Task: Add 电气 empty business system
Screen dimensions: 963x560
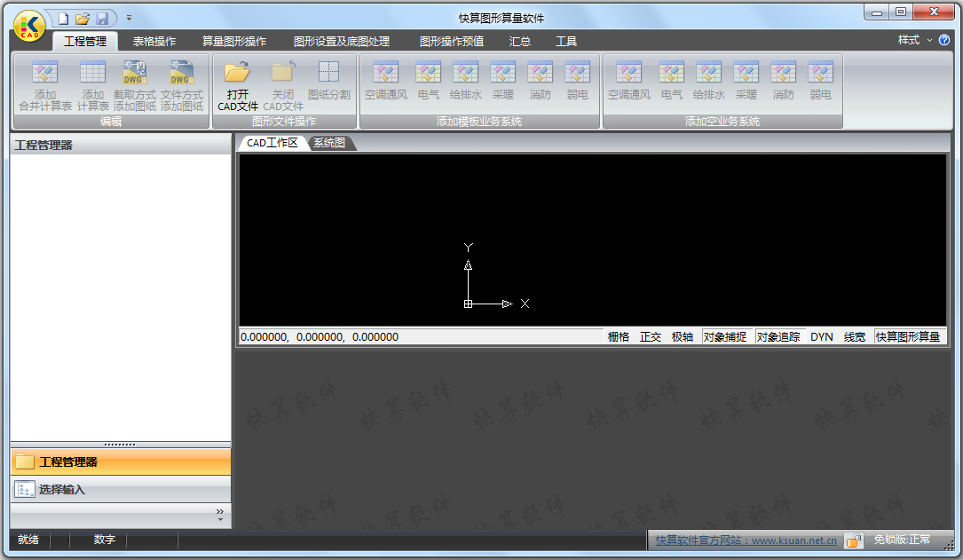Action: pyautogui.click(x=671, y=81)
